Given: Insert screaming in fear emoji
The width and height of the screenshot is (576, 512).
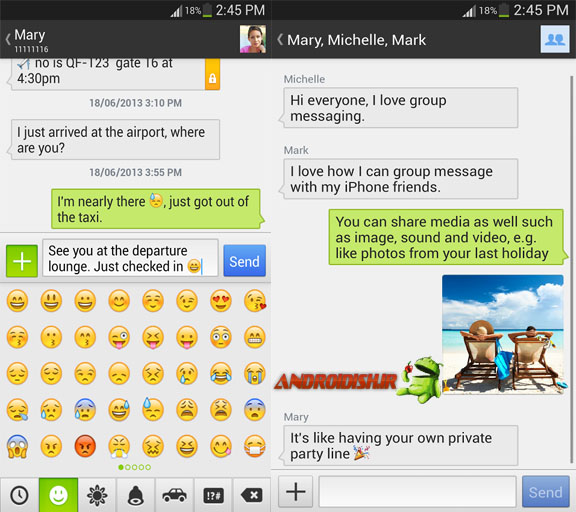Looking at the screenshot, I should (x=17, y=446).
